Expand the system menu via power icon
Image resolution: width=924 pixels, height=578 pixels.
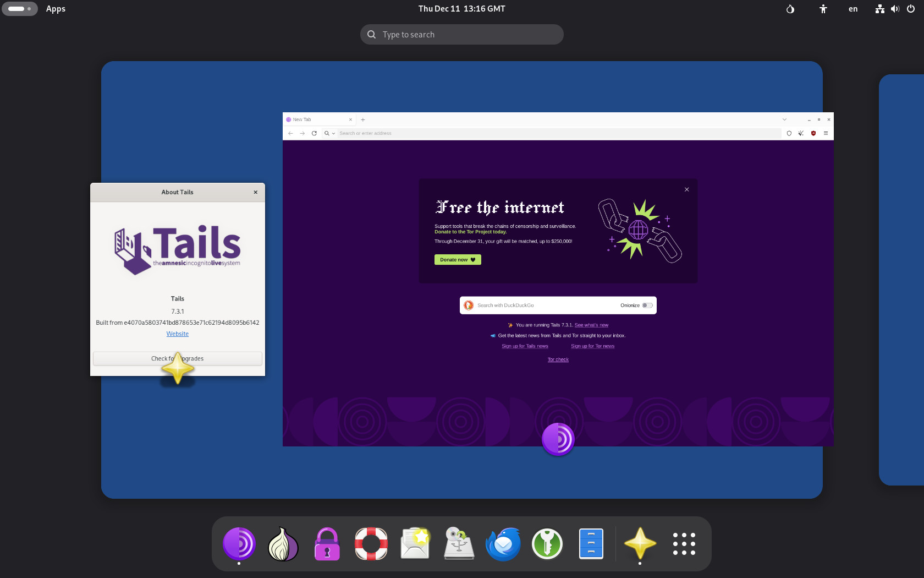[x=911, y=9]
